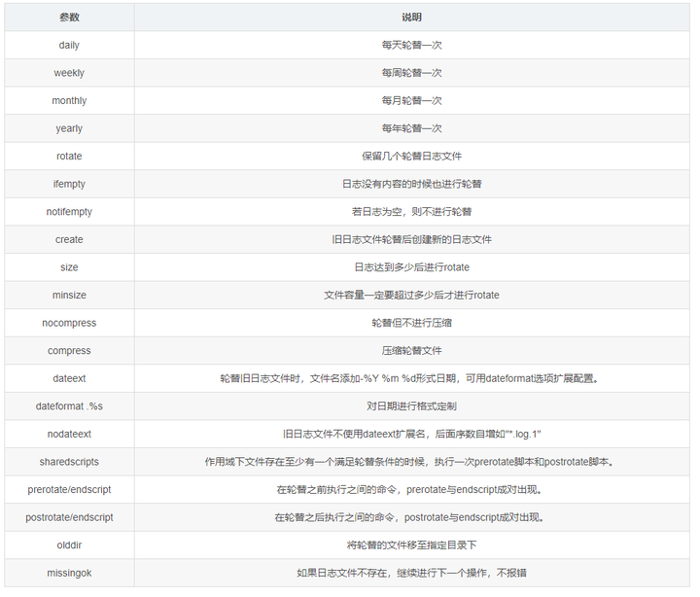Select the weekly parameter cell
Image resolution: width=700 pixels, height=597 pixels.
(69, 73)
